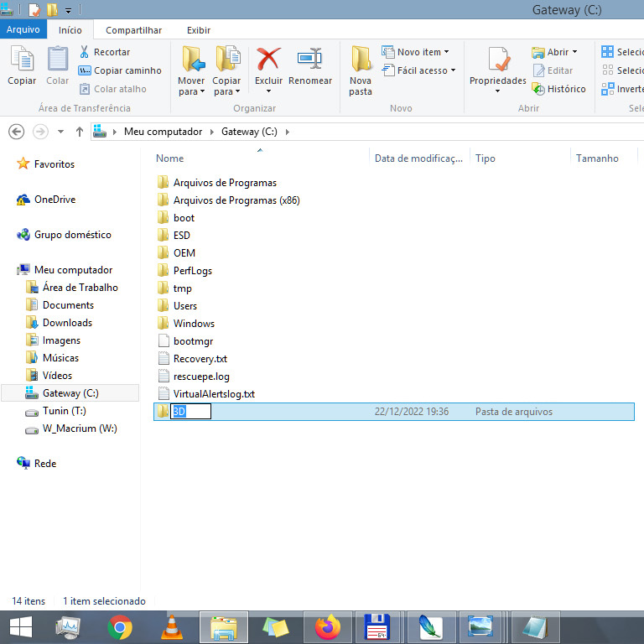The height and width of the screenshot is (644, 644).
Task: Expand the Abrir dropdown arrow
Action: (x=574, y=52)
